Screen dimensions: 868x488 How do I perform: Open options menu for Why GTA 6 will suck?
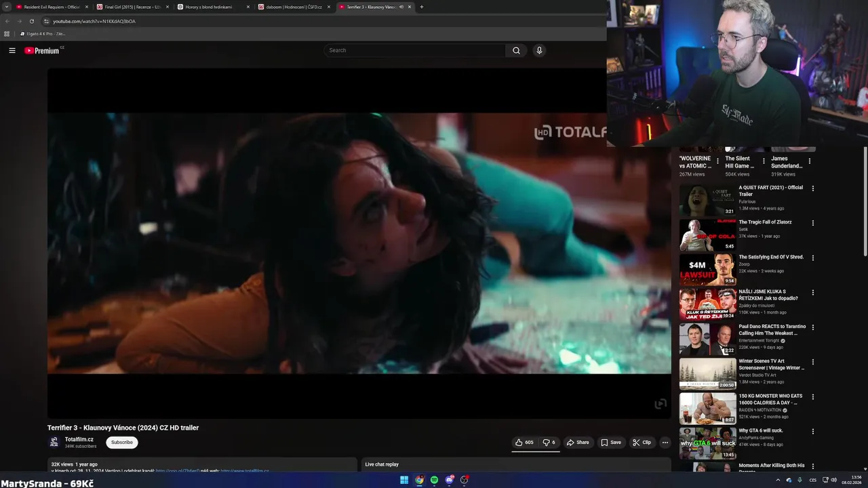coord(813,431)
